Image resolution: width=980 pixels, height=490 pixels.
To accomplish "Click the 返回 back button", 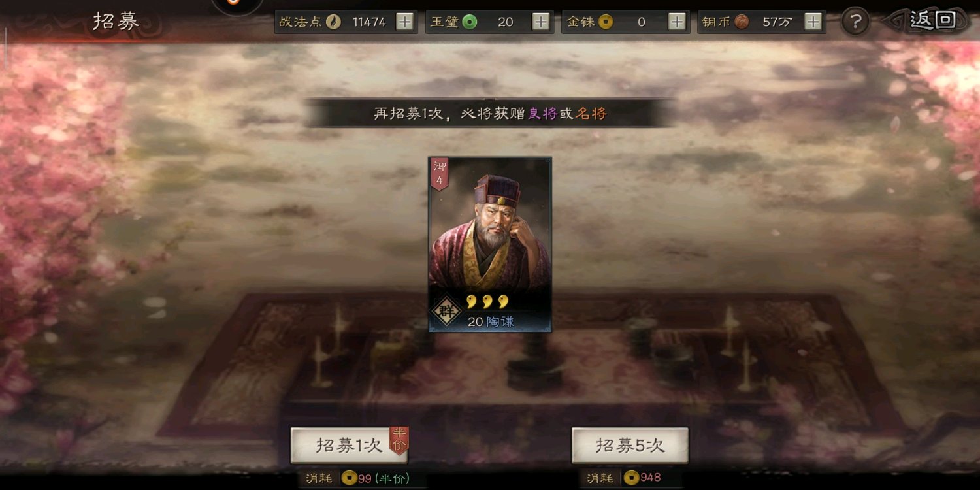I will (x=928, y=20).
